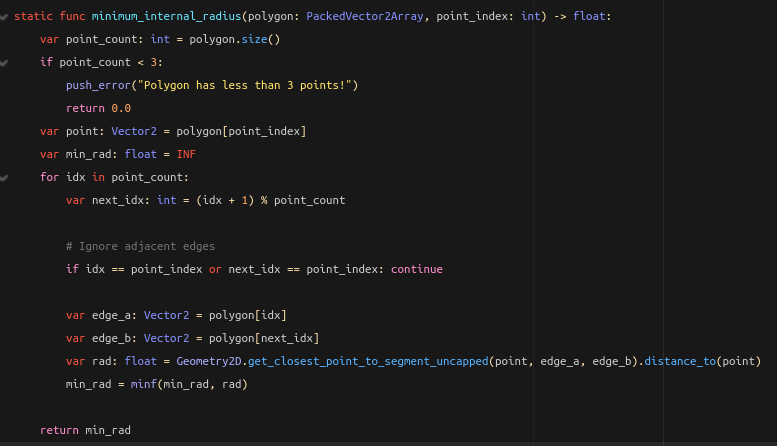Click polygon.size() call
This screenshot has width=777, height=446.
click(234, 39)
